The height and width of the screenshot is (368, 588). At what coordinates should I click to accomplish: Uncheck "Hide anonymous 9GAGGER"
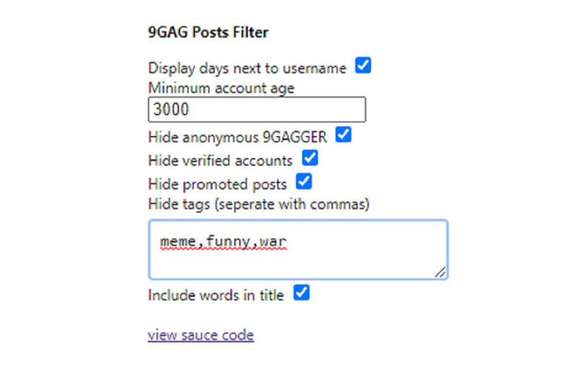(344, 136)
